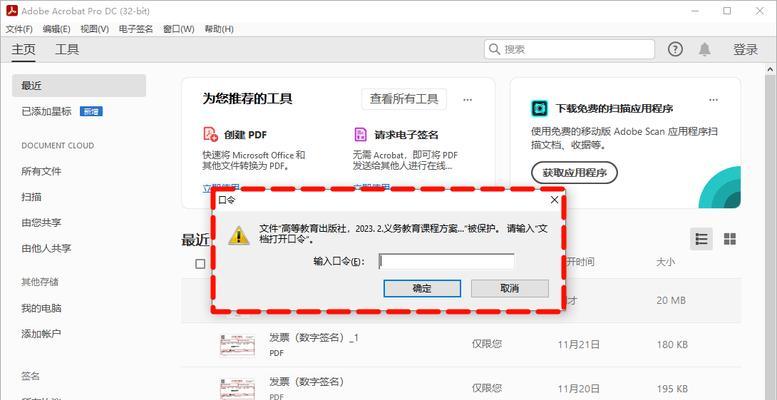Switch to list view icon
The height and width of the screenshot is (400, 777).
[x=701, y=239]
